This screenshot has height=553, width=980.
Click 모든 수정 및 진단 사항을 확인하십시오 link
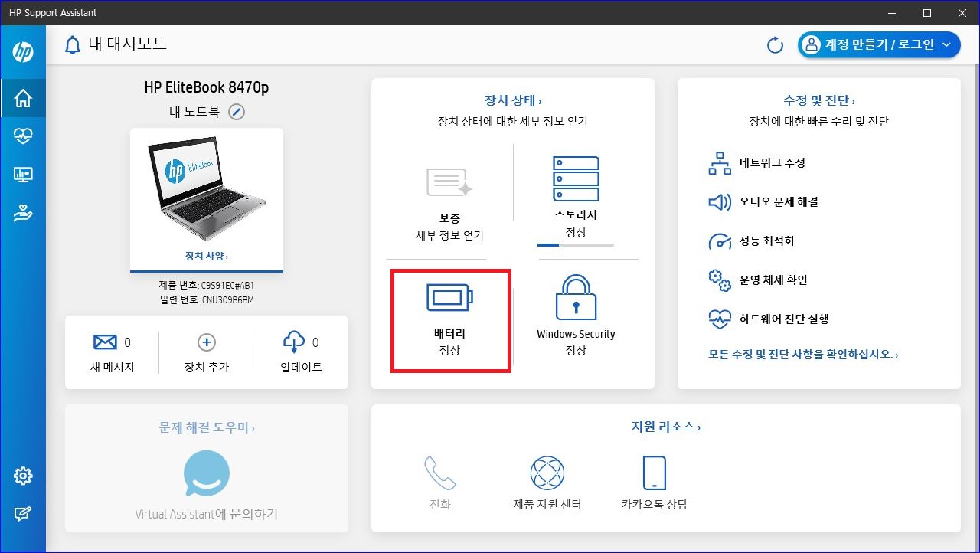803,355
